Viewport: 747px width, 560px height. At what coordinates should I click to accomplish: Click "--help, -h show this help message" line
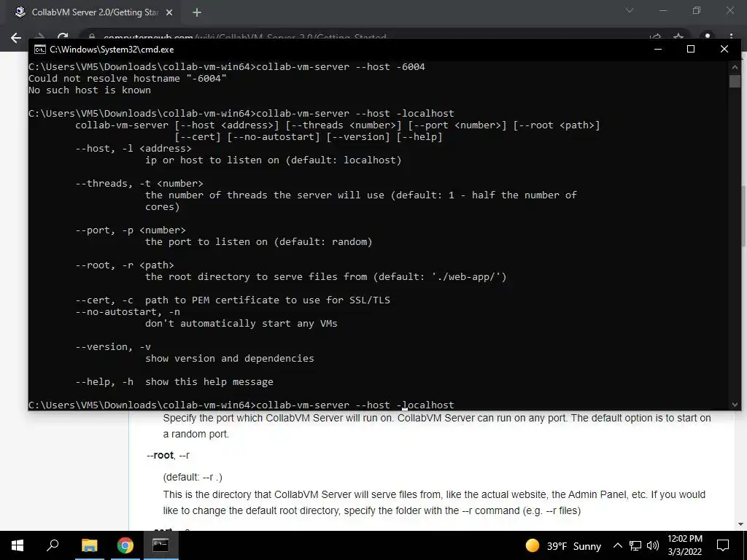(174, 382)
